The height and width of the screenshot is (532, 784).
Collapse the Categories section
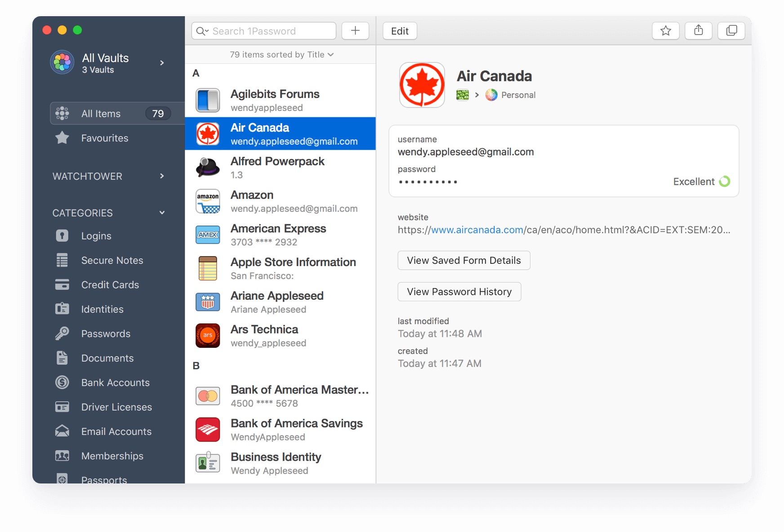click(162, 213)
